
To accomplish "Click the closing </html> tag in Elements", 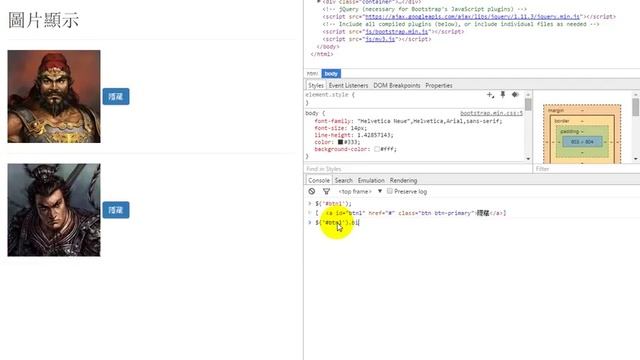I will 322,54.
